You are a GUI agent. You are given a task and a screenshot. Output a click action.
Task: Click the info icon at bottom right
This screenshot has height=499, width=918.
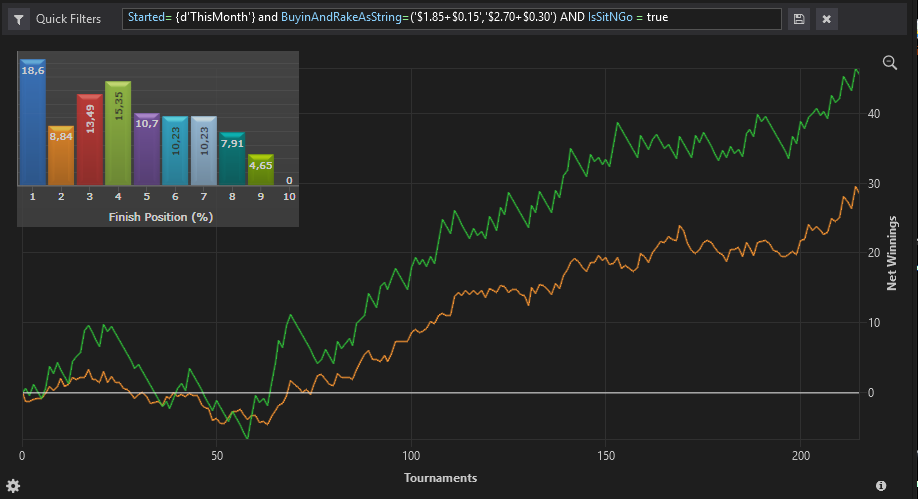click(x=881, y=486)
